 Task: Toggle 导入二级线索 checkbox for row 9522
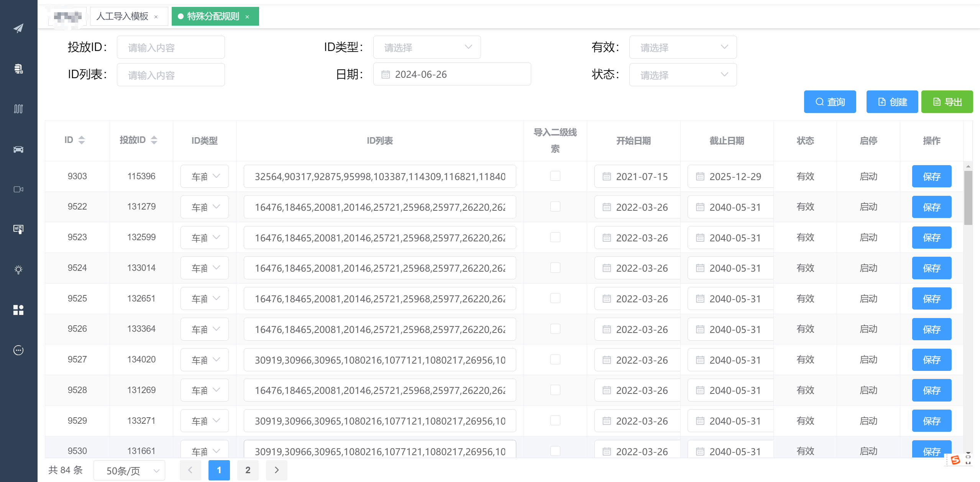555,207
